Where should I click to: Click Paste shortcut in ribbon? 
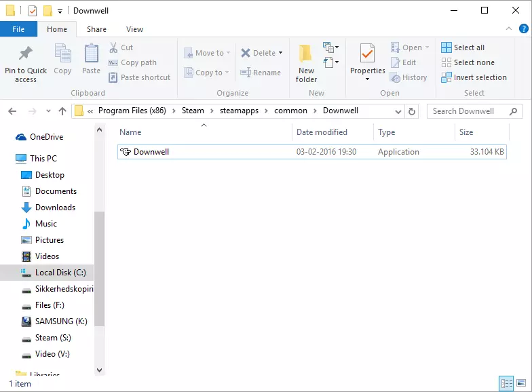click(x=140, y=77)
